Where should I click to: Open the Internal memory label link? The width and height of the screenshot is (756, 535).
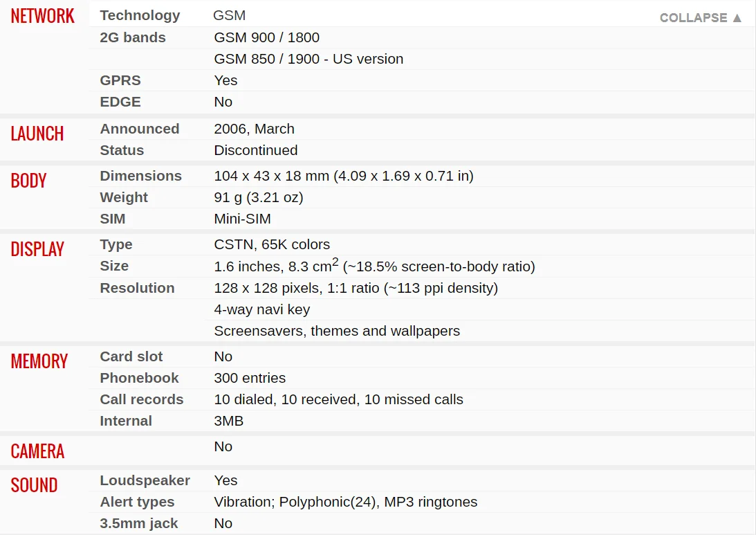coord(126,421)
